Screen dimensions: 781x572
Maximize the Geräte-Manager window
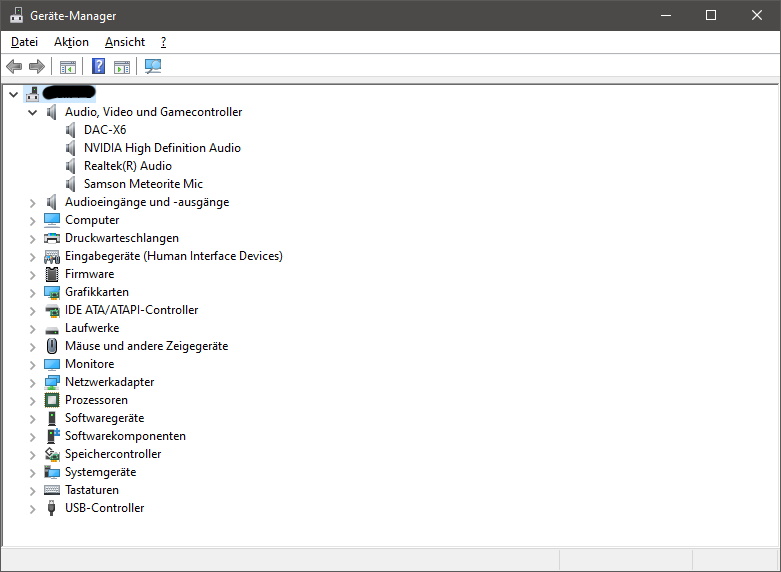point(711,15)
